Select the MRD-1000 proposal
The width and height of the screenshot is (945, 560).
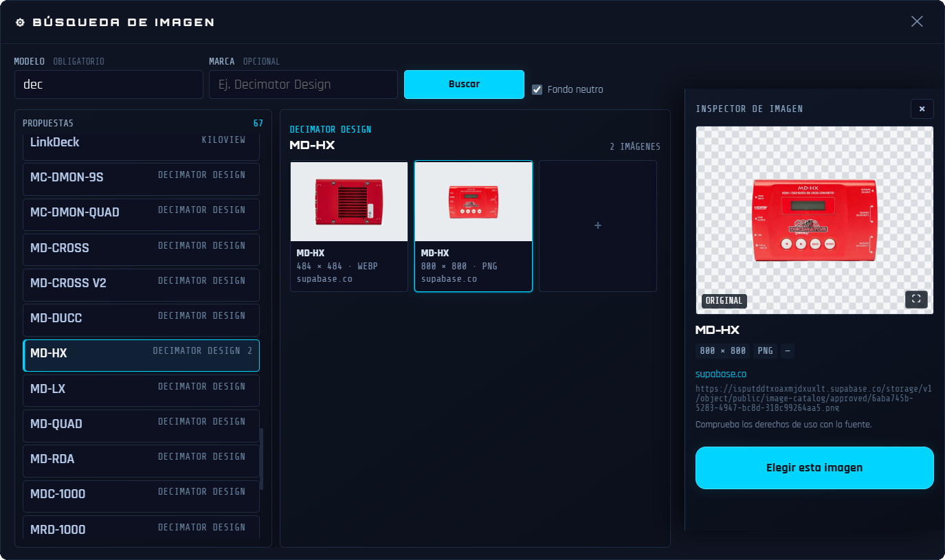point(141,528)
